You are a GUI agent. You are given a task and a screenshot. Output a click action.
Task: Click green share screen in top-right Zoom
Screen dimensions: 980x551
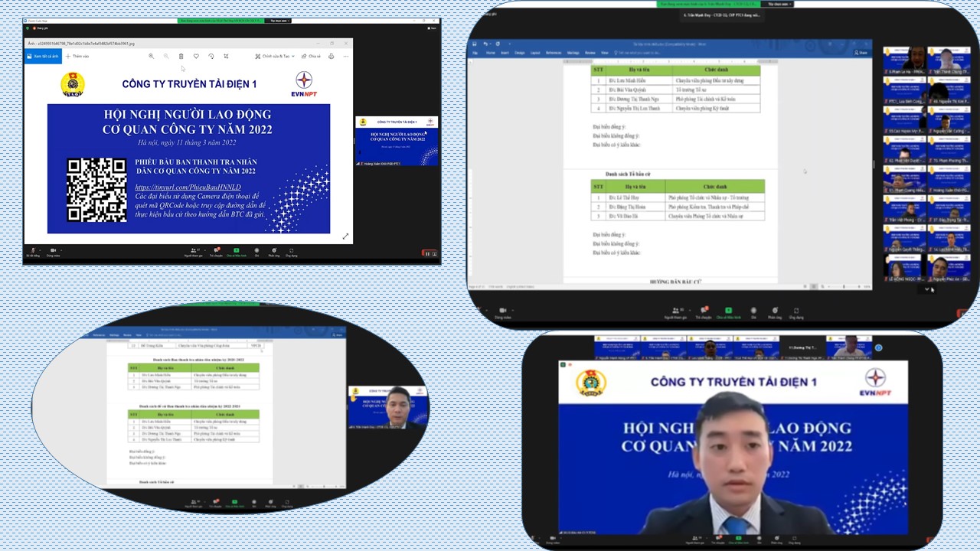click(728, 312)
